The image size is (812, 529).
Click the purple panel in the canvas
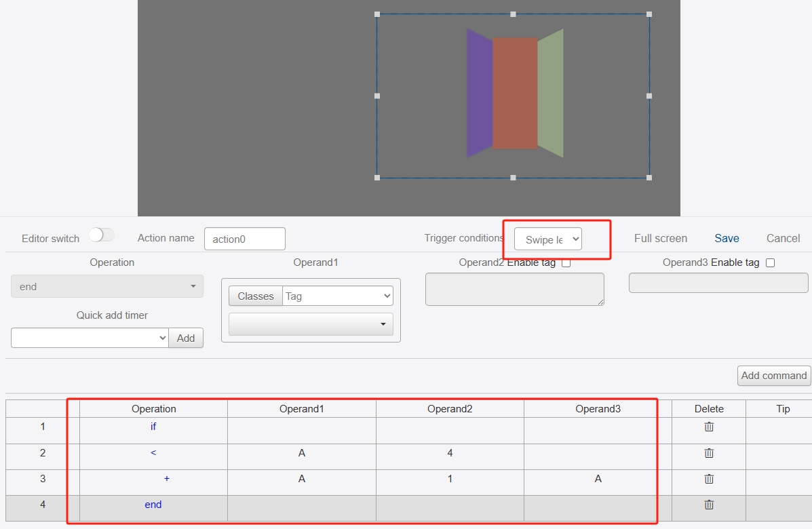pyautogui.click(x=480, y=93)
